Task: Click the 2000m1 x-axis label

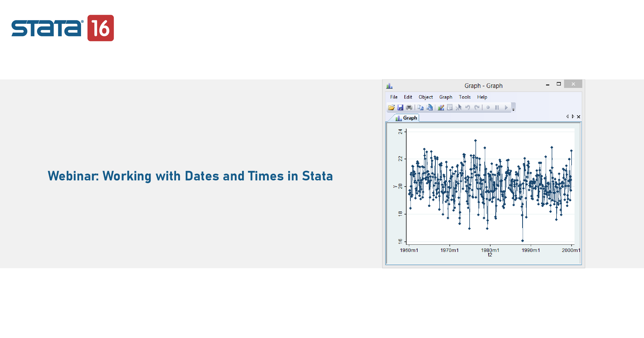Action: (x=571, y=250)
